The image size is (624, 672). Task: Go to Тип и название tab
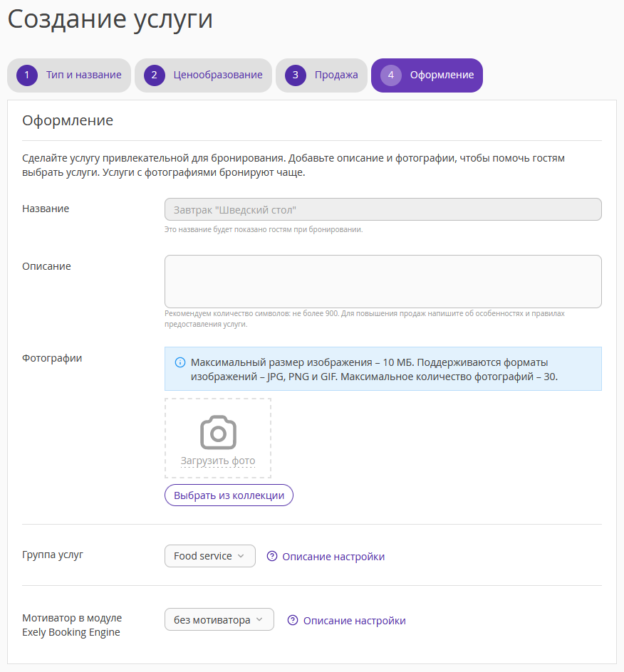tap(69, 75)
